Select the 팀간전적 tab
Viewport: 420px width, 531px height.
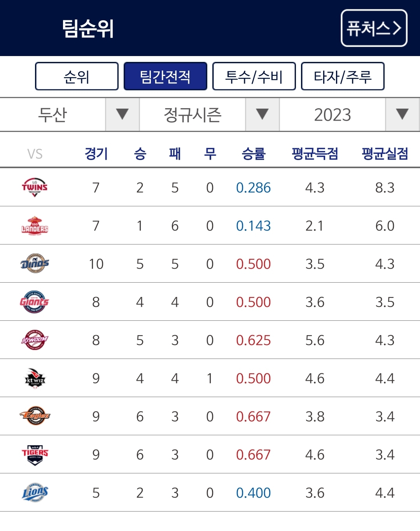[166, 77]
